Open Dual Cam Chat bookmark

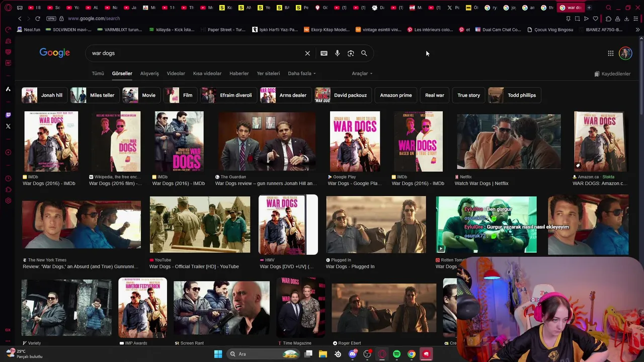click(498, 30)
